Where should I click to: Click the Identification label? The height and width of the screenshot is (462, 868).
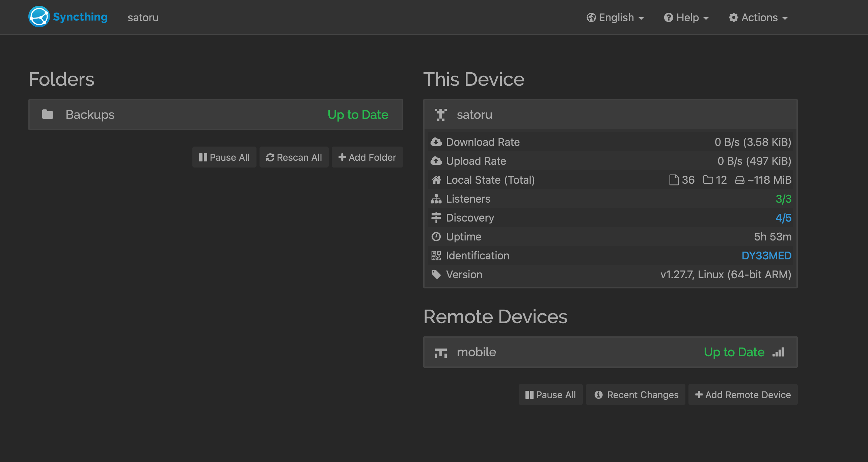478,256
